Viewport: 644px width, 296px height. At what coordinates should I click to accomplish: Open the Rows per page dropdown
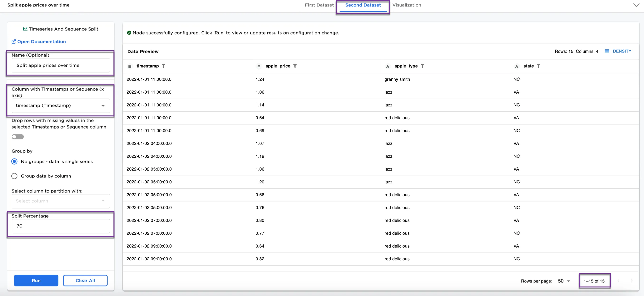pos(564,281)
